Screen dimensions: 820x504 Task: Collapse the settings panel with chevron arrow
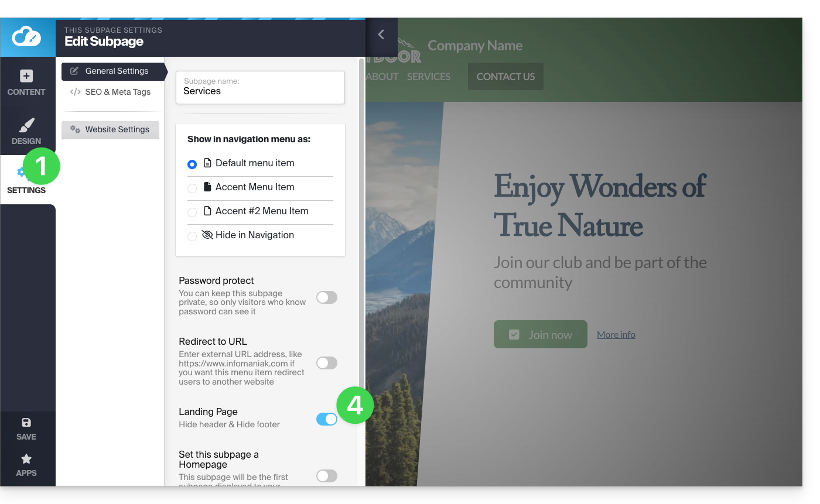[x=381, y=35]
